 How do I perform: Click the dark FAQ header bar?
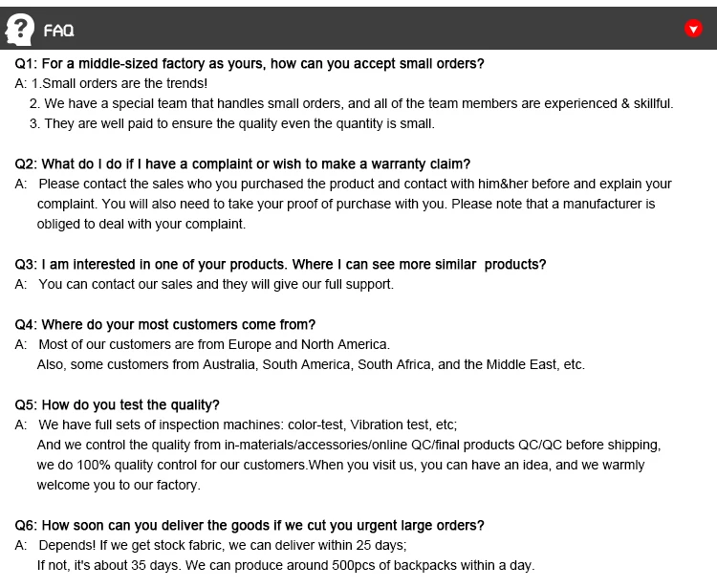click(x=382, y=29)
